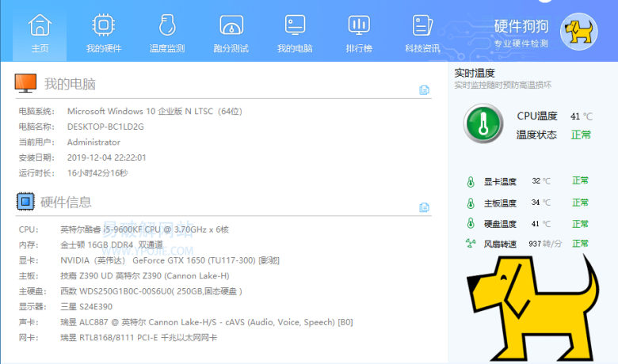Click the blue CPU chip icon
Screen dimensions: 618x364
25,202
